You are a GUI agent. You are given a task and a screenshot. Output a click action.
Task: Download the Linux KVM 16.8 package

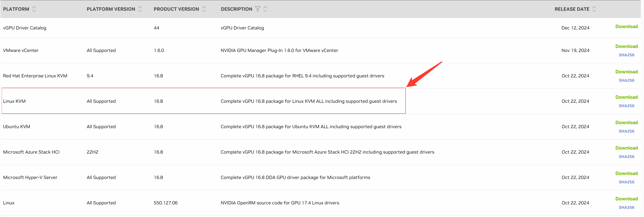[x=626, y=97]
